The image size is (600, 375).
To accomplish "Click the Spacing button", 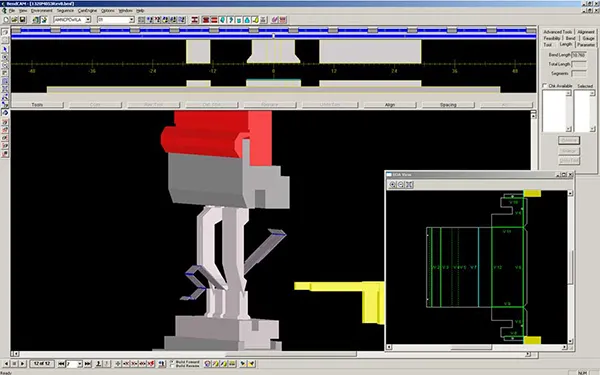I will (x=448, y=104).
